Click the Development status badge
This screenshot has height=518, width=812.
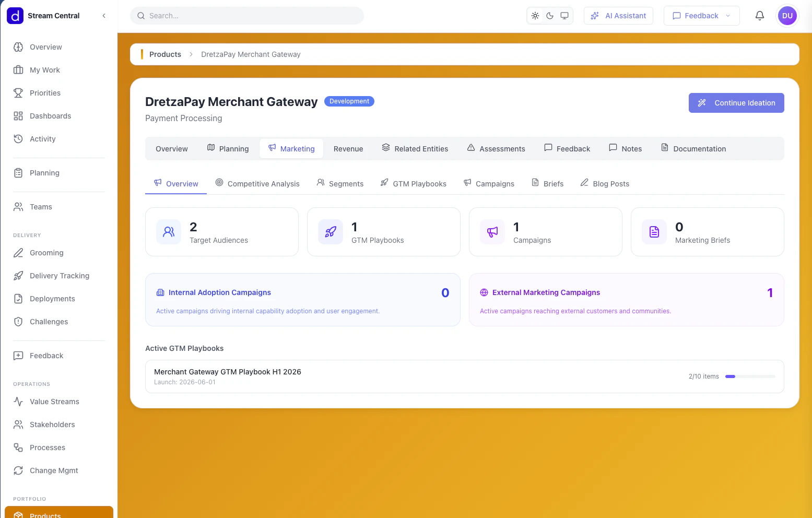349,101
